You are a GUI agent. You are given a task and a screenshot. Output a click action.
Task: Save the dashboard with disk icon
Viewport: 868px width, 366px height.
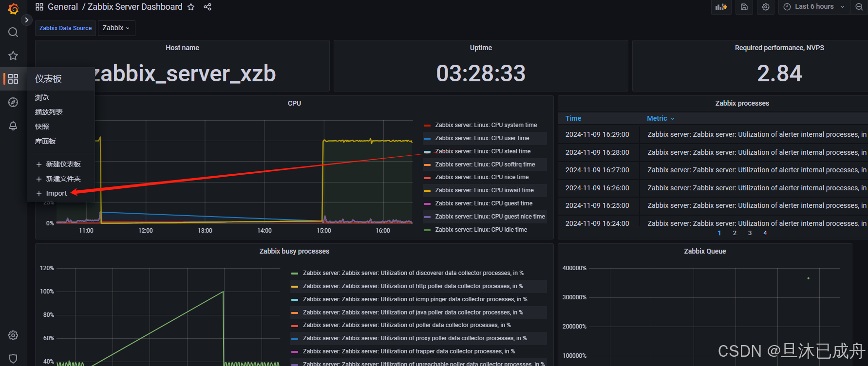coord(744,7)
